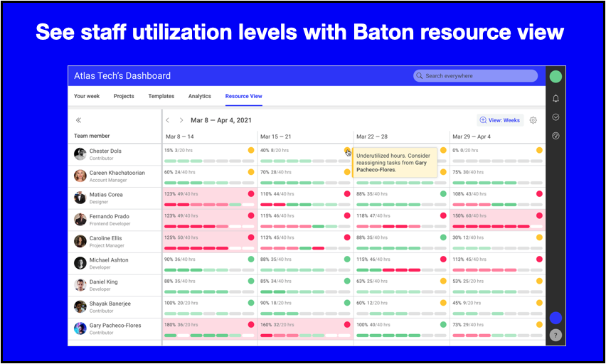Click Shayak's 45% 9/20 hrs cell
The image size is (606, 364).
pyautogui.click(x=498, y=308)
